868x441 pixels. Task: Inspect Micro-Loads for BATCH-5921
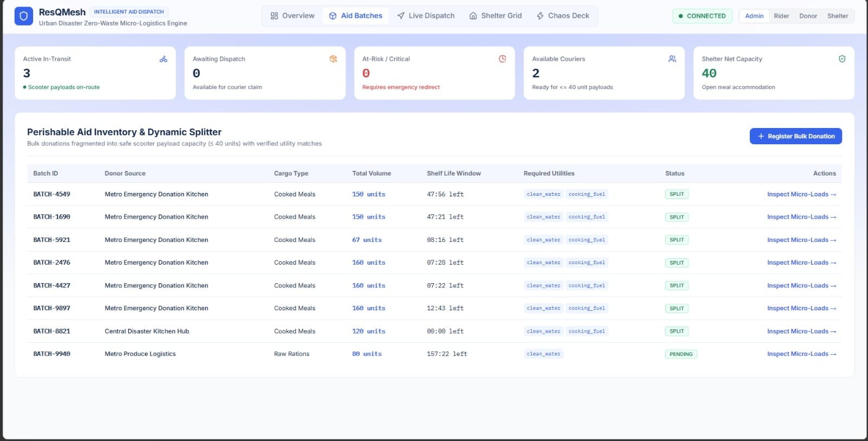[801, 240]
